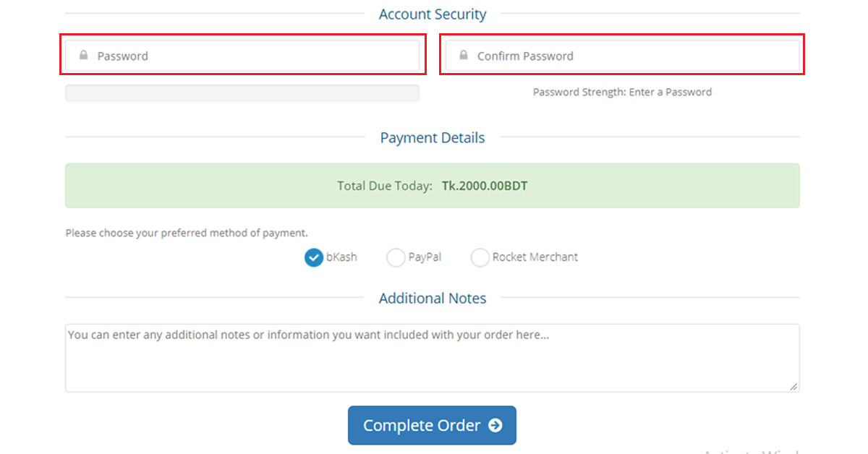Click the Complete Order button

432,425
